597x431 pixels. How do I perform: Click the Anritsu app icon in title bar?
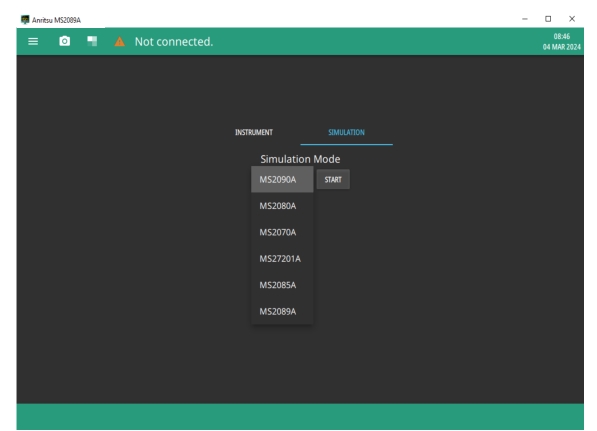[25, 19]
